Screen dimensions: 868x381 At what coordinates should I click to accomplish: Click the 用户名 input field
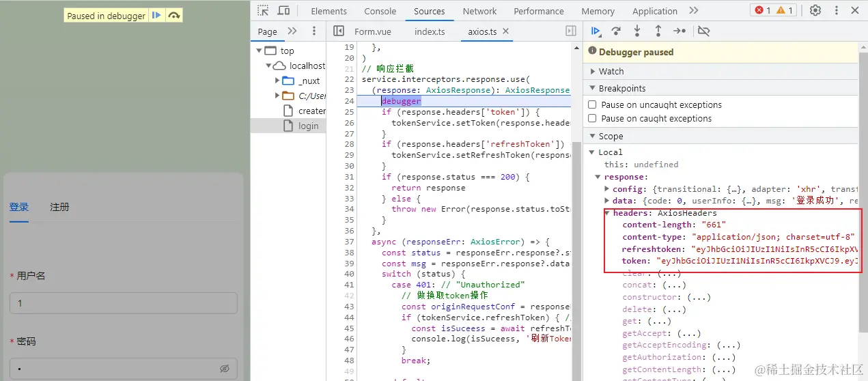pyautogui.click(x=124, y=303)
